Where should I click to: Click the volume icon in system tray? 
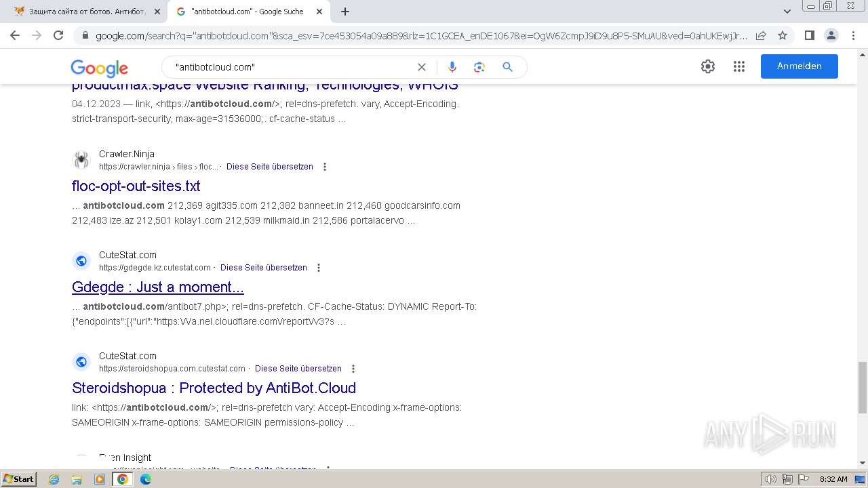point(771,479)
